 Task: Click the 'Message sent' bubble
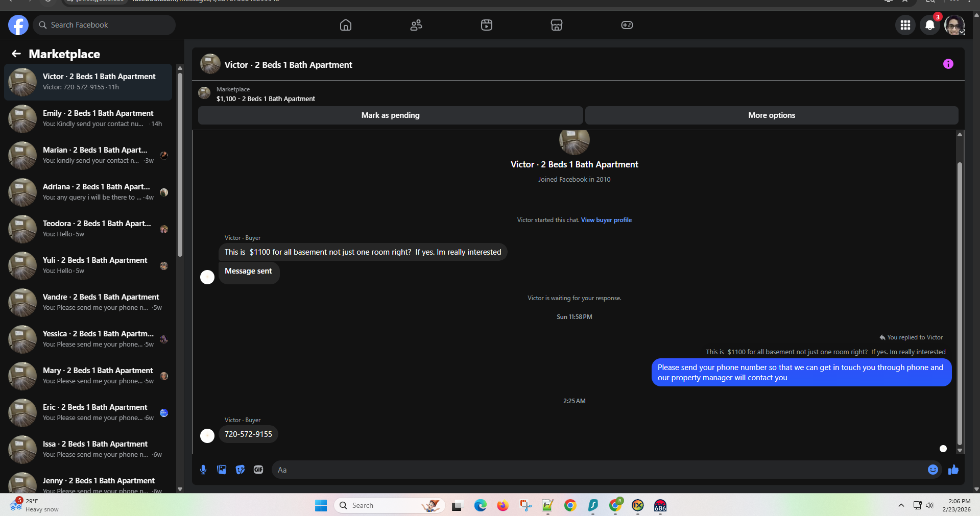click(249, 273)
